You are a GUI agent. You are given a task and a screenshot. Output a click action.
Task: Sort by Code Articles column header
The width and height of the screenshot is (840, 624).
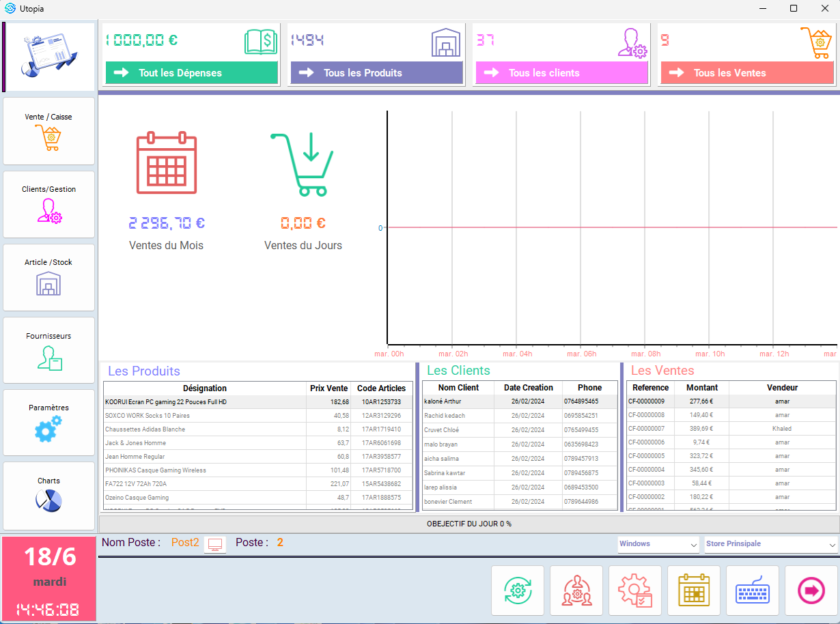[381, 388]
